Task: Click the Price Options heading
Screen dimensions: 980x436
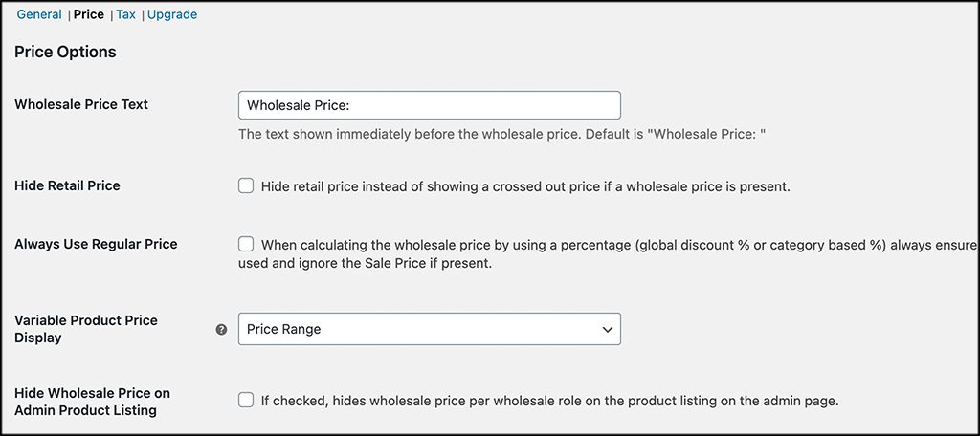Action: (x=65, y=53)
